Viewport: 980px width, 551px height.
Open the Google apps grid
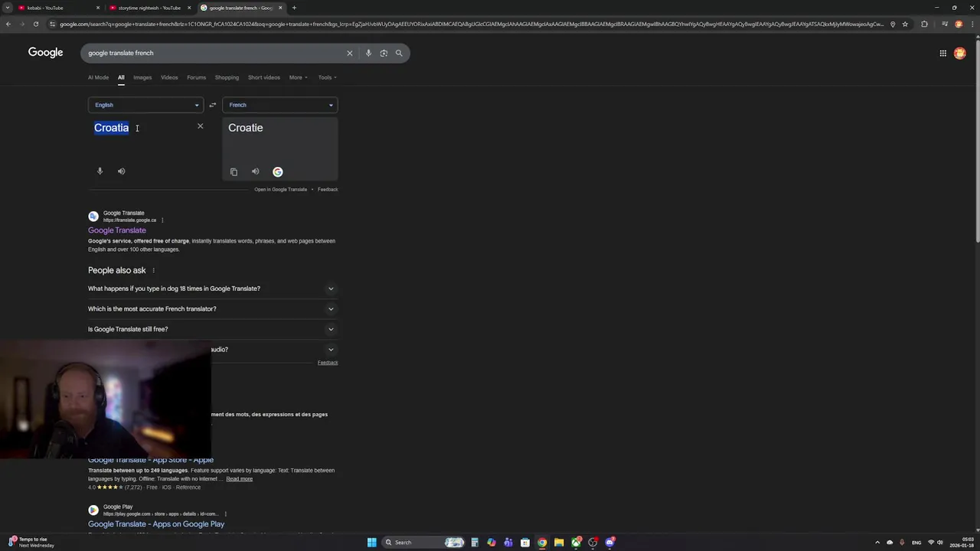tap(943, 53)
